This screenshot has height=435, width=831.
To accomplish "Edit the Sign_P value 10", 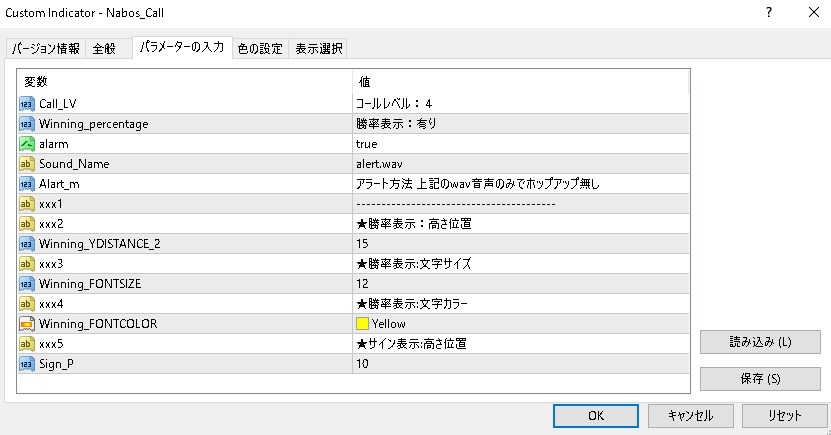I will point(521,364).
